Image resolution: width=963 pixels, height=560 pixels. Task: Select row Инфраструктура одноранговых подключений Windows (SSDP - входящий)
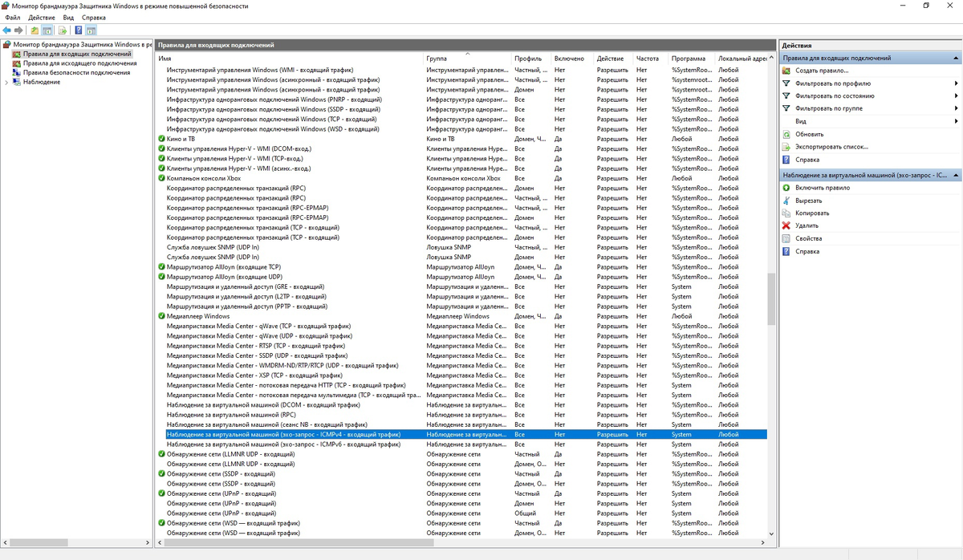(x=461, y=109)
